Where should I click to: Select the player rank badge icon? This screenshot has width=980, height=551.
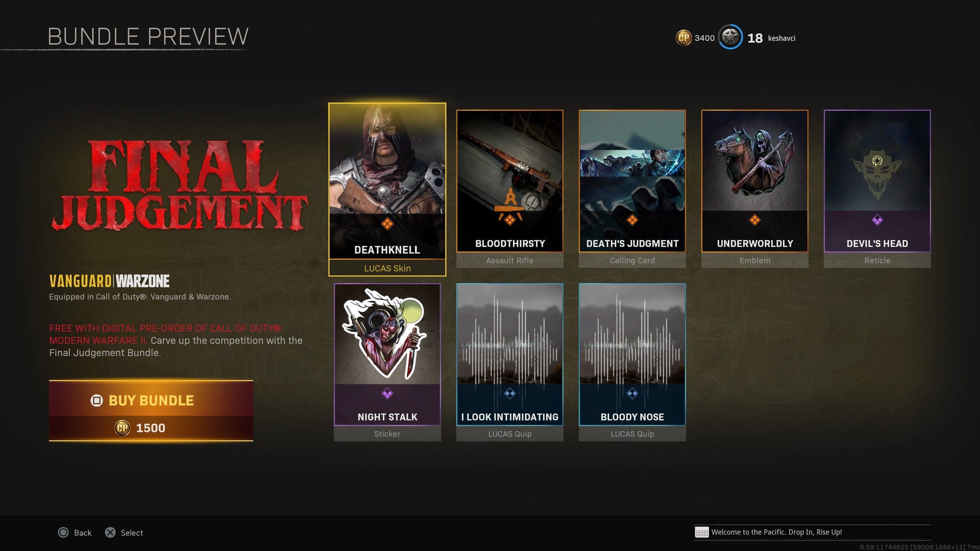coord(730,37)
